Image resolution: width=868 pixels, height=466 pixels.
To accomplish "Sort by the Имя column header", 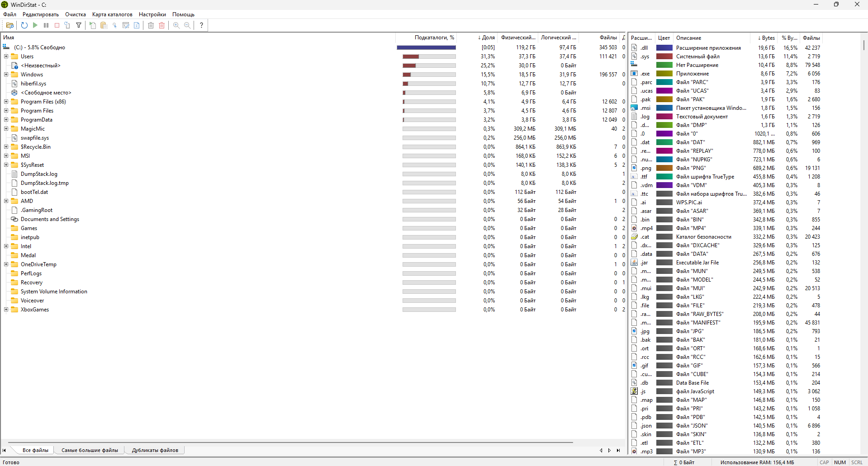I will (198, 38).
